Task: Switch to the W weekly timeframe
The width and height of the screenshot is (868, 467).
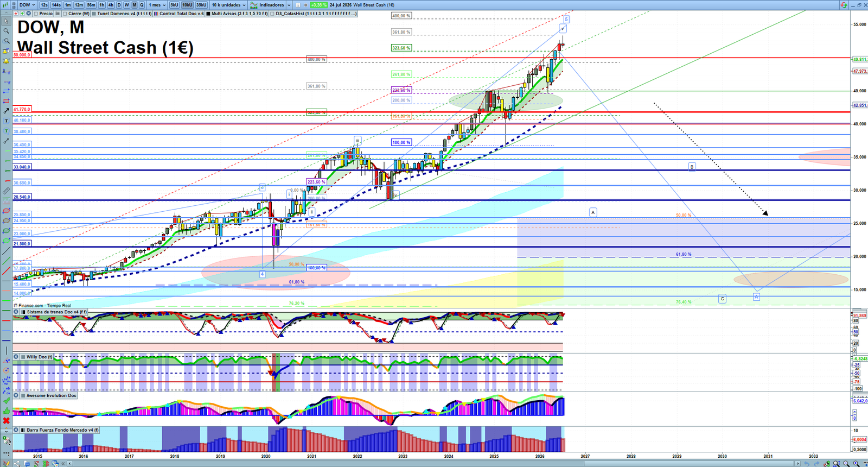Action: (126, 5)
